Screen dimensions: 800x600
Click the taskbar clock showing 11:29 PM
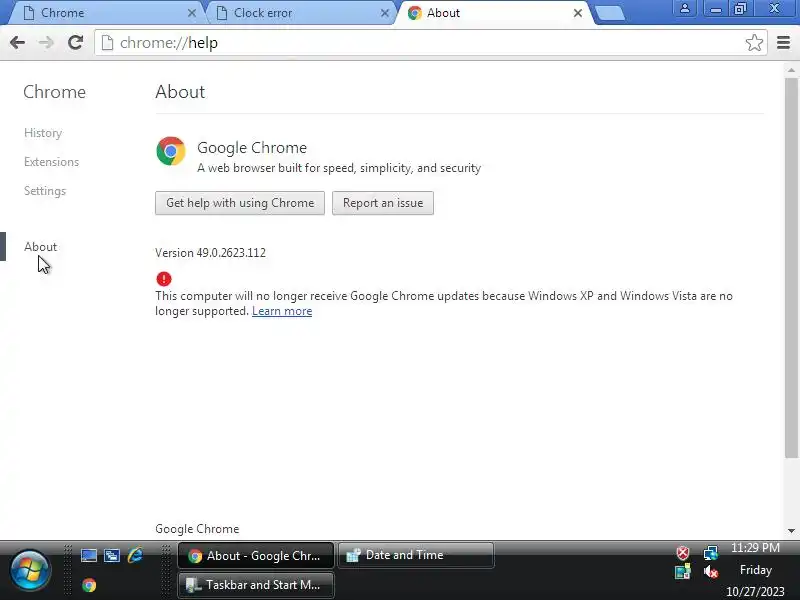(x=755, y=548)
